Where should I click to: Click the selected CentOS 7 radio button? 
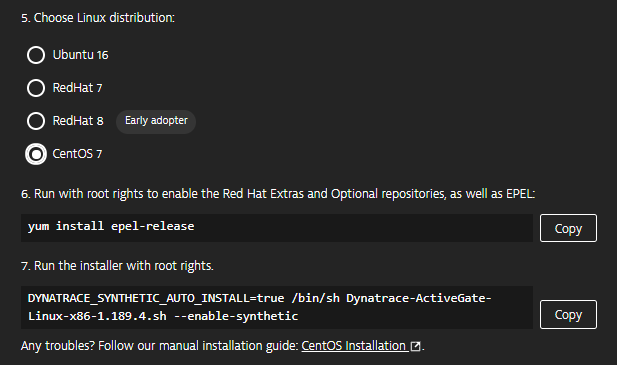[x=36, y=154]
